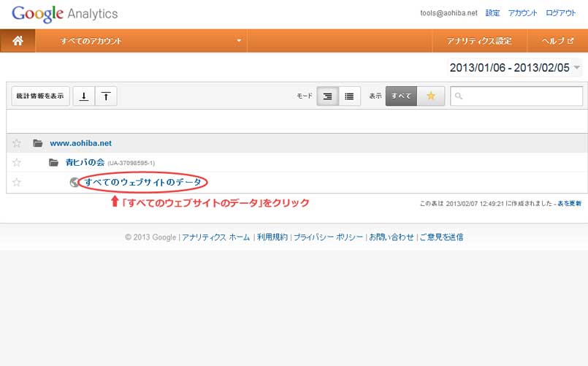This screenshot has width=588, height=366.
Task: Click the expand all down-arrow button
Action: click(x=84, y=96)
